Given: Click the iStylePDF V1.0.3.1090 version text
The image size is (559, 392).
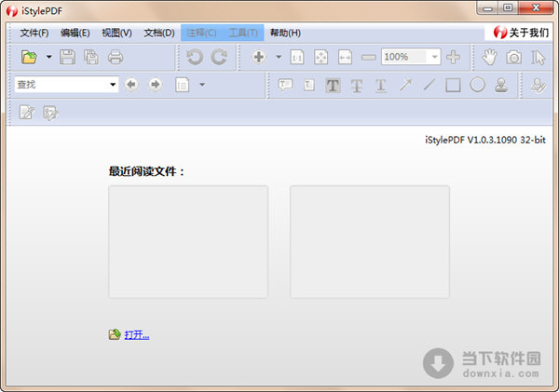Looking at the screenshot, I should click(485, 140).
